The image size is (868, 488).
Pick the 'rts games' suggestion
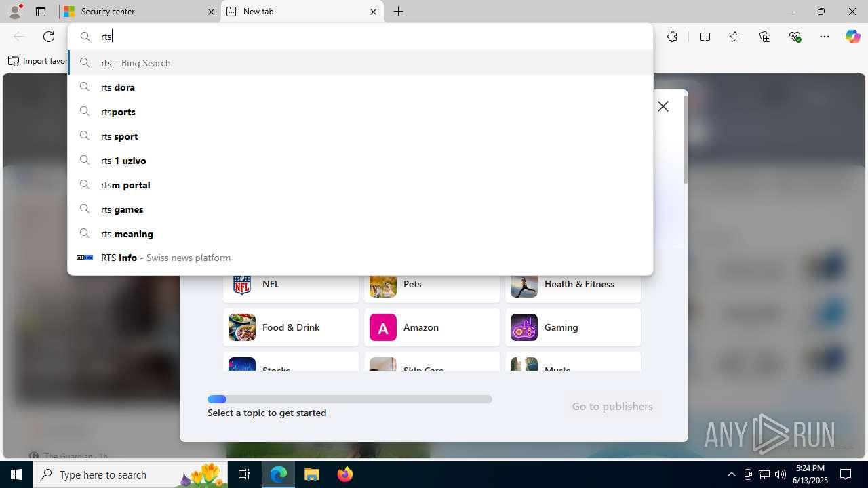pos(360,209)
